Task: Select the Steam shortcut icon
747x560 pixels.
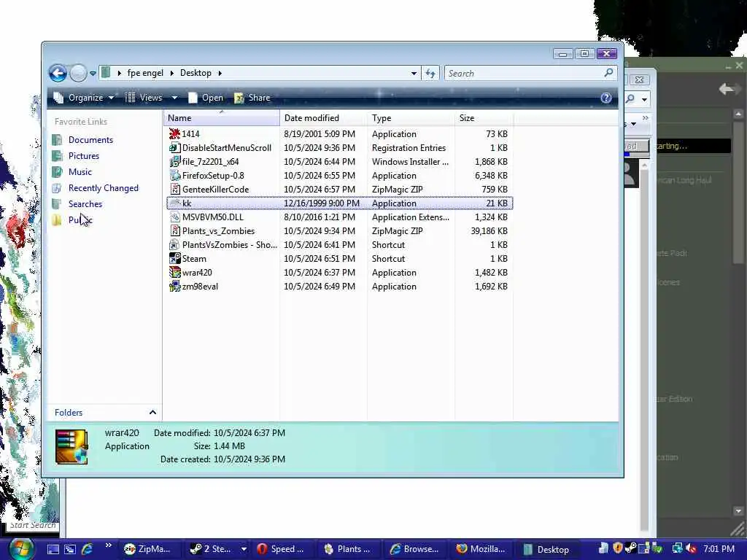Action: [175, 259]
